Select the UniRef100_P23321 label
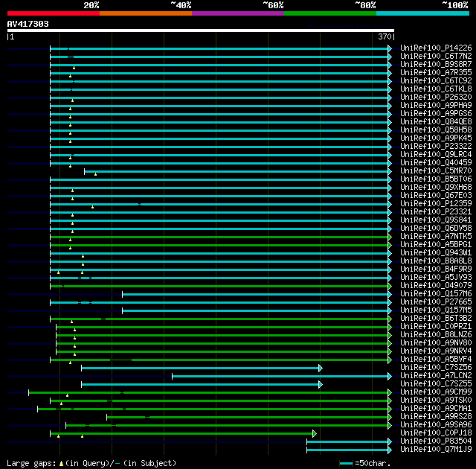Viewport: 476px width, 469px height. point(436,212)
